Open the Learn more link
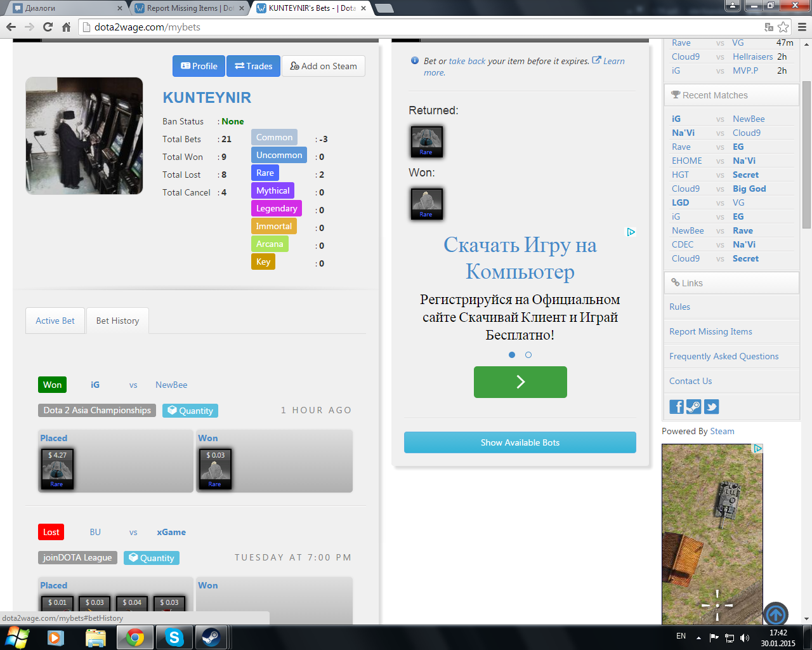 (613, 61)
